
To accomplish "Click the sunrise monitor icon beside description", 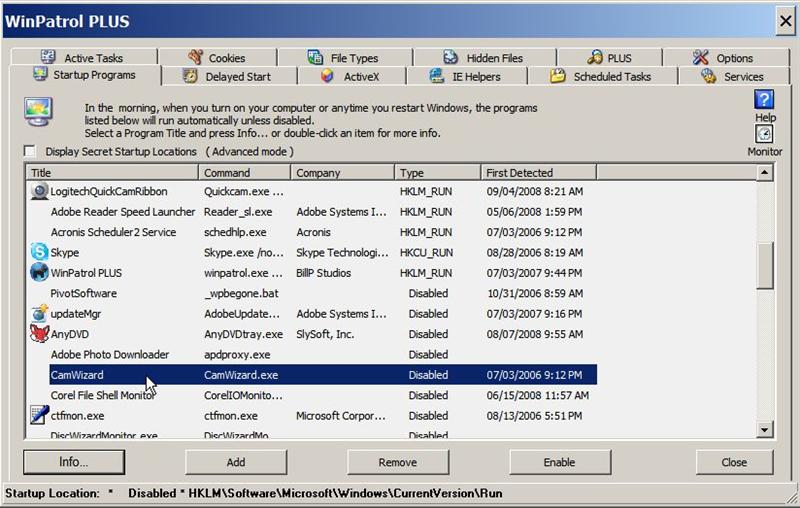I will pyautogui.click(x=38, y=112).
